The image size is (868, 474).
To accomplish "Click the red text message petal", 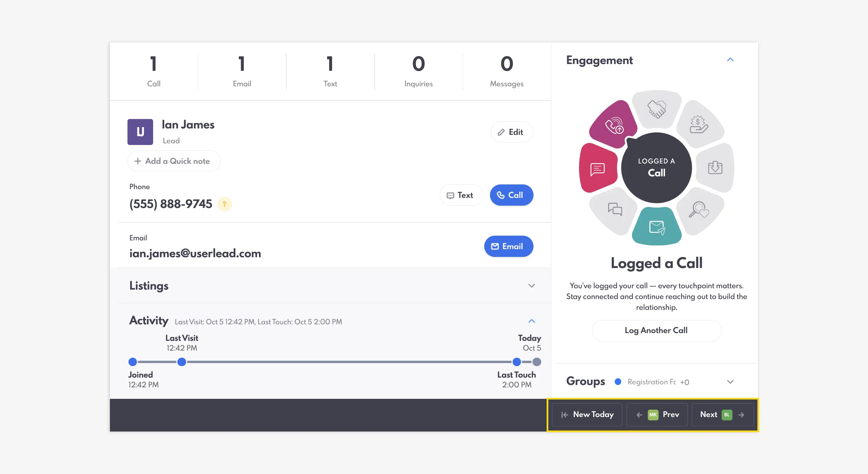I will pyautogui.click(x=598, y=169).
